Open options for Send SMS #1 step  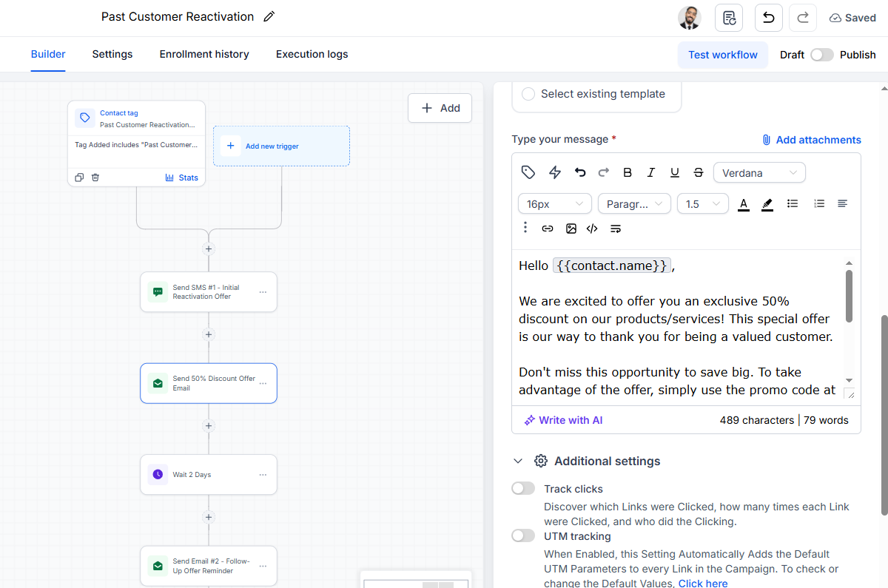click(x=263, y=292)
